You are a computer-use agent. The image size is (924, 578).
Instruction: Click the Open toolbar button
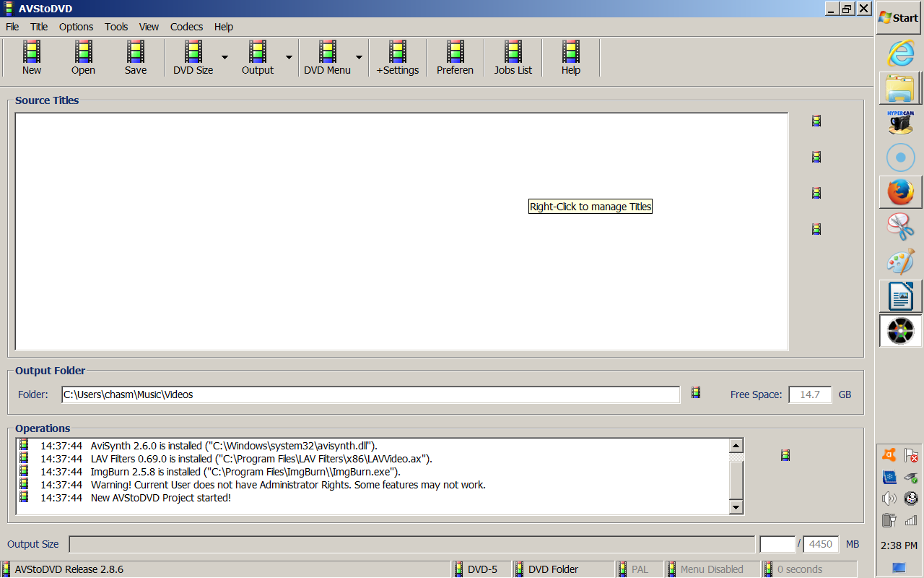[x=84, y=58]
